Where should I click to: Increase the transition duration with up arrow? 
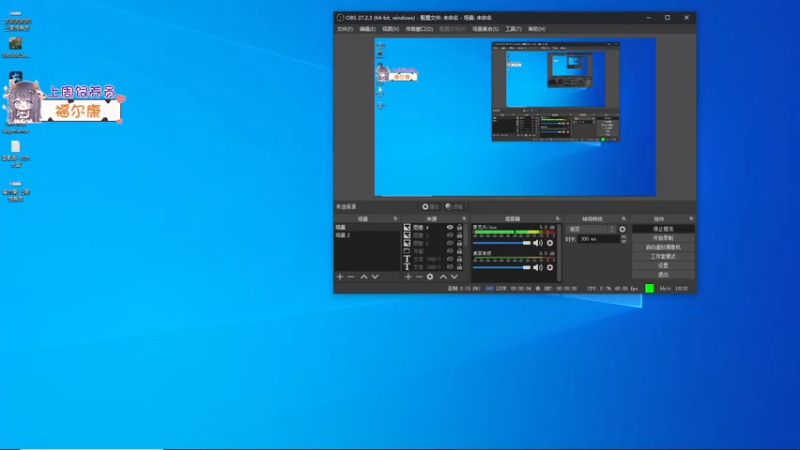click(623, 237)
